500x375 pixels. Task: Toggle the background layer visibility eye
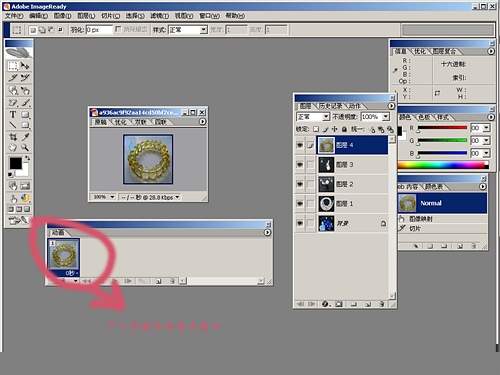300,223
